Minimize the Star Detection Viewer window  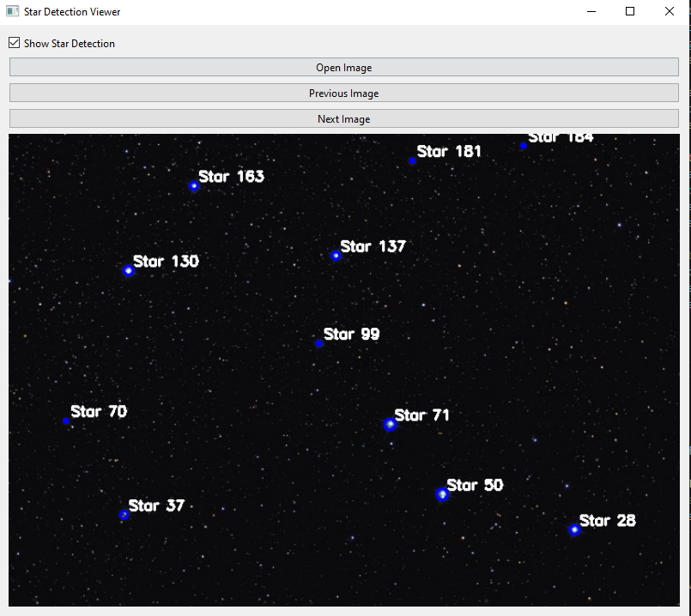click(x=591, y=11)
